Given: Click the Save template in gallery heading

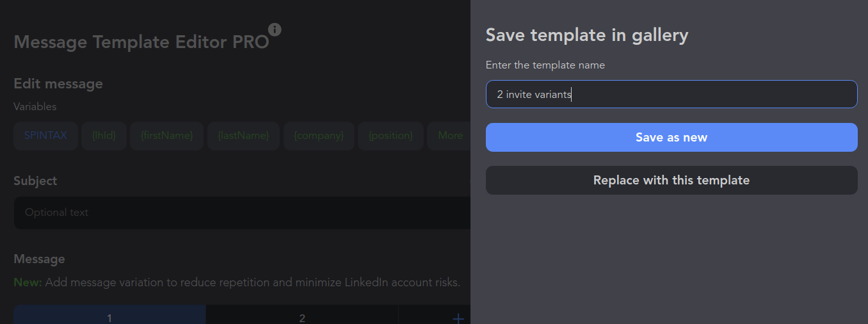Looking at the screenshot, I should pos(586,35).
